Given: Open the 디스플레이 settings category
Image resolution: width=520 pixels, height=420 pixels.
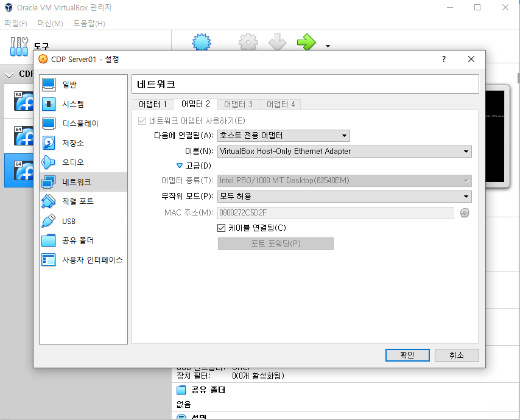Looking at the screenshot, I should pyautogui.click(x=83, y=124).
